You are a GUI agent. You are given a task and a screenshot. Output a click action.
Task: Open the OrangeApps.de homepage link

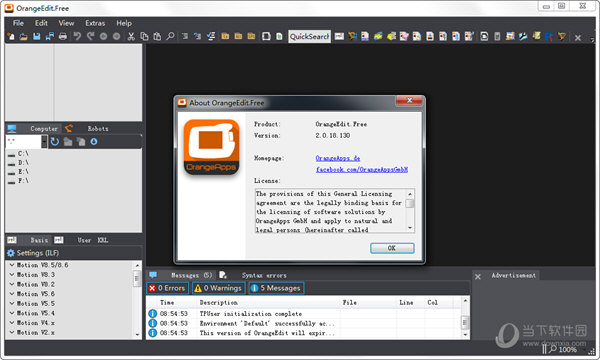point(338,158)
